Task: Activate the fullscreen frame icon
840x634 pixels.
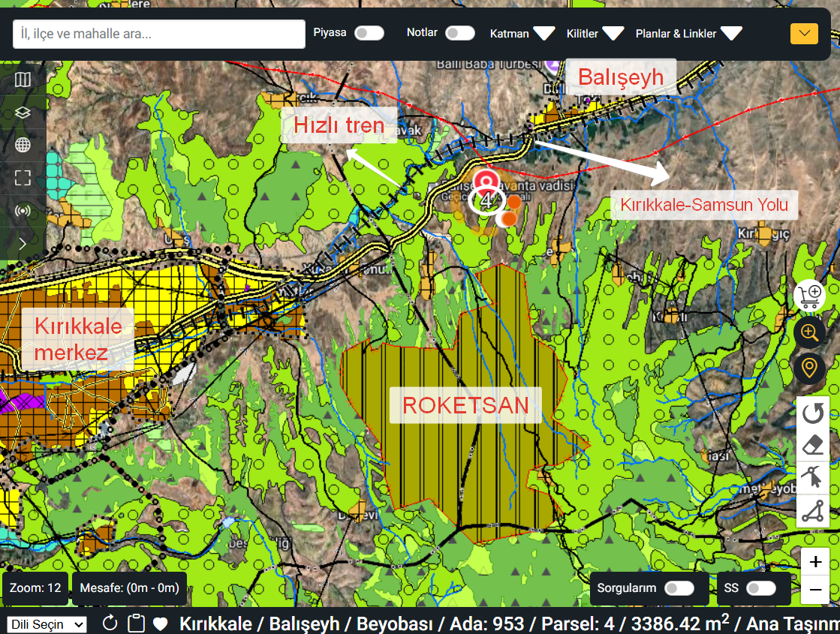Action: point(23,178)
